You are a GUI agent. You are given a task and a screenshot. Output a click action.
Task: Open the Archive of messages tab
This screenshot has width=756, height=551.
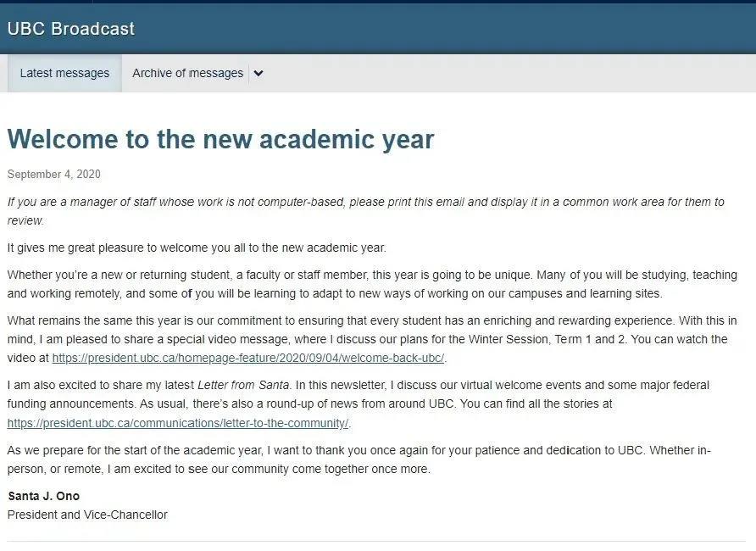187,73
